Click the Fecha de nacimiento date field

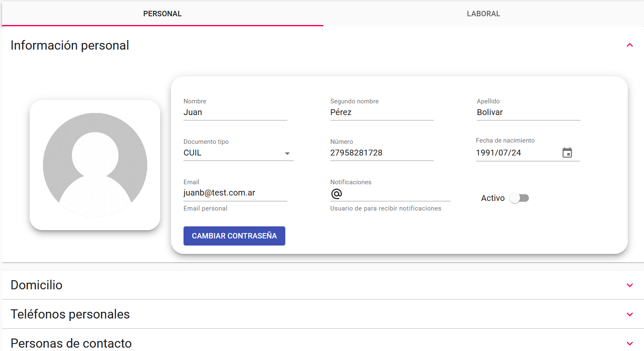[x=516, y=153]
